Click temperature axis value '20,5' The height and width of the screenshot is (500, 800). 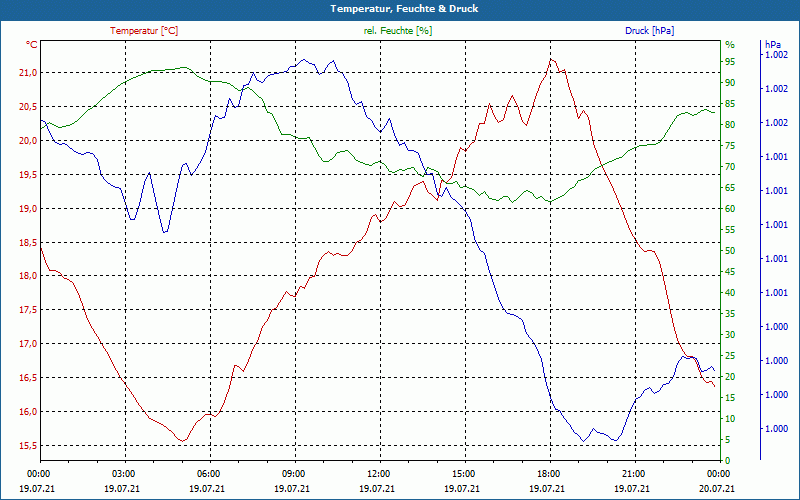point(28,107)
